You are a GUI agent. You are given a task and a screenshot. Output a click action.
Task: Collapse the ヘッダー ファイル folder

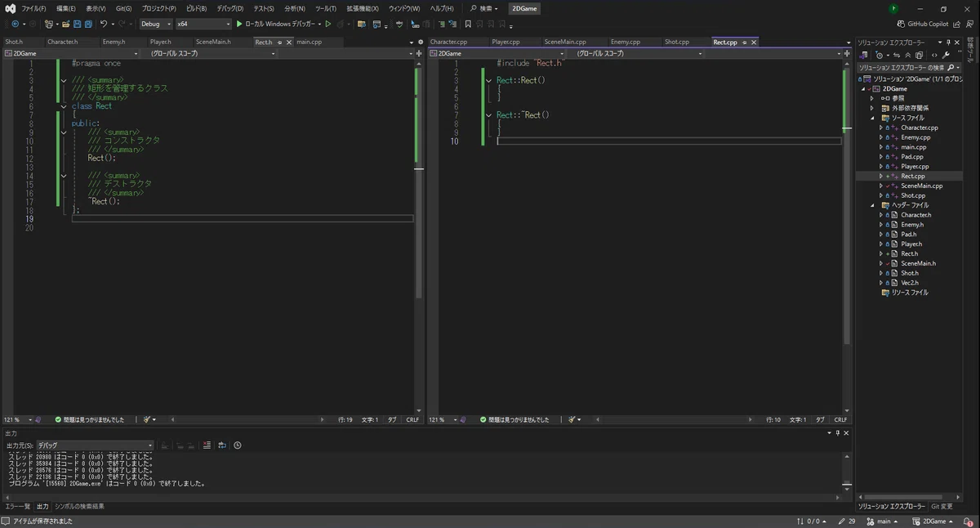[871, 205]
